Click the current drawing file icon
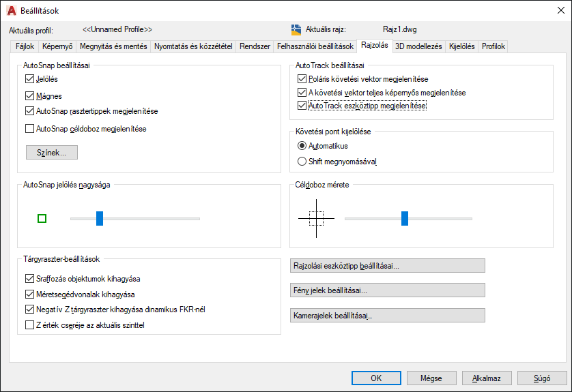This screenshot has width=572, height=392. [x=296, y=29]
